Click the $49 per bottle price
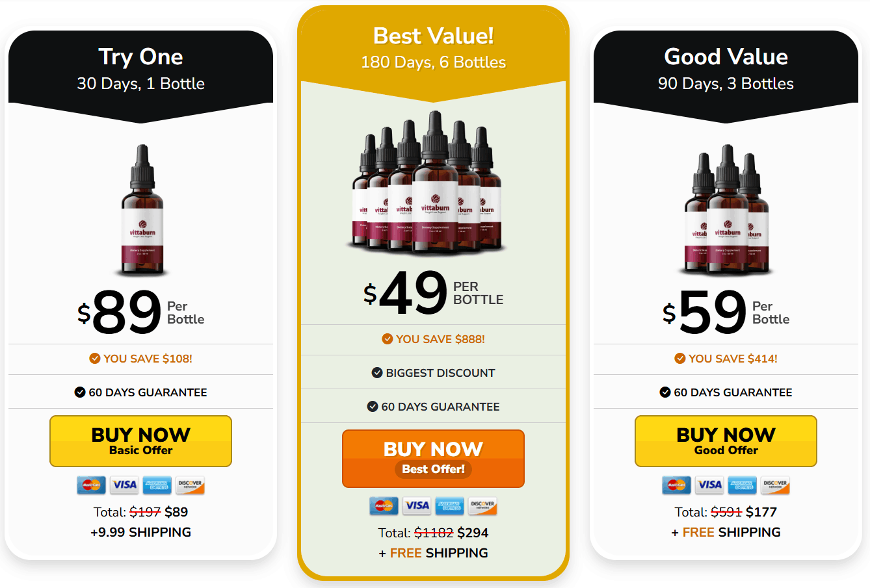 click(433, 292)
